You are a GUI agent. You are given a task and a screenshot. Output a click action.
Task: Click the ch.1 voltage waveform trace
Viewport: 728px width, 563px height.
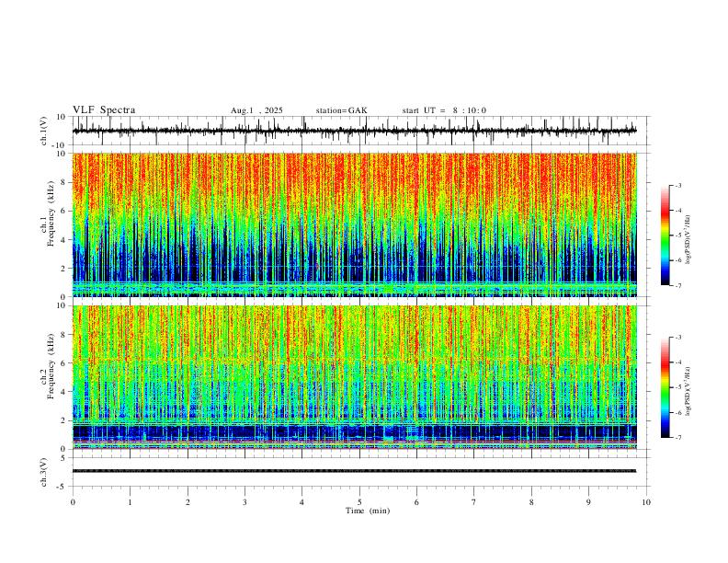coord(354,131)
